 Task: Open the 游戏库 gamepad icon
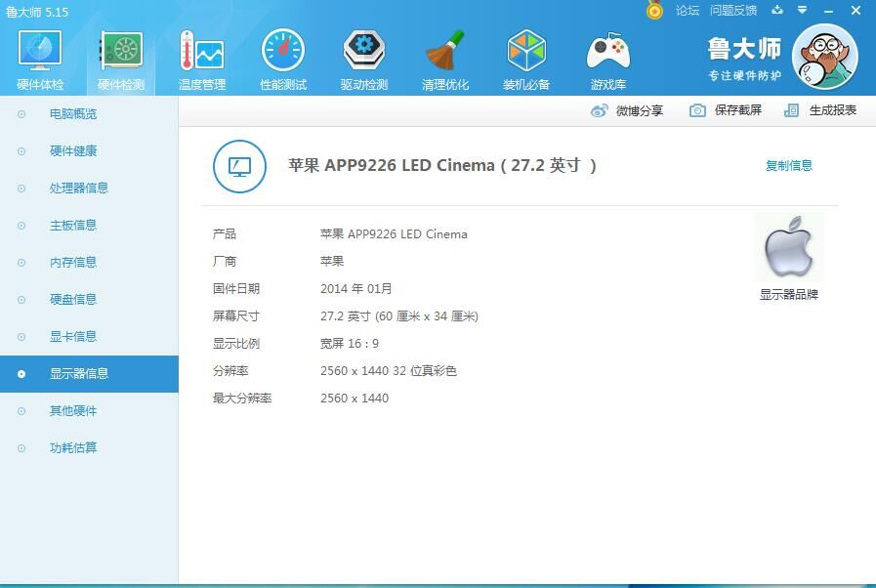point(608,51)
